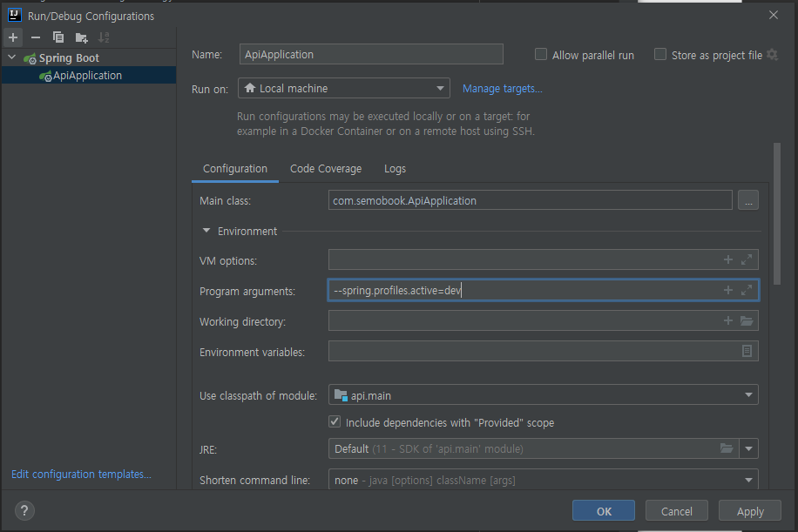The height and width of the screenshot is (532, 798).
Task: Open the Run on Local machine dropdown
Action: pos(344,89)
